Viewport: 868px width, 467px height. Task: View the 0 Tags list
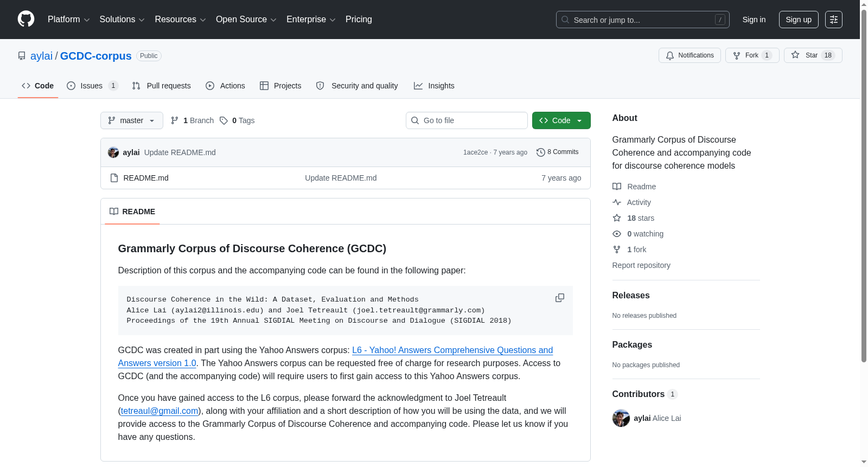point(237,120)
